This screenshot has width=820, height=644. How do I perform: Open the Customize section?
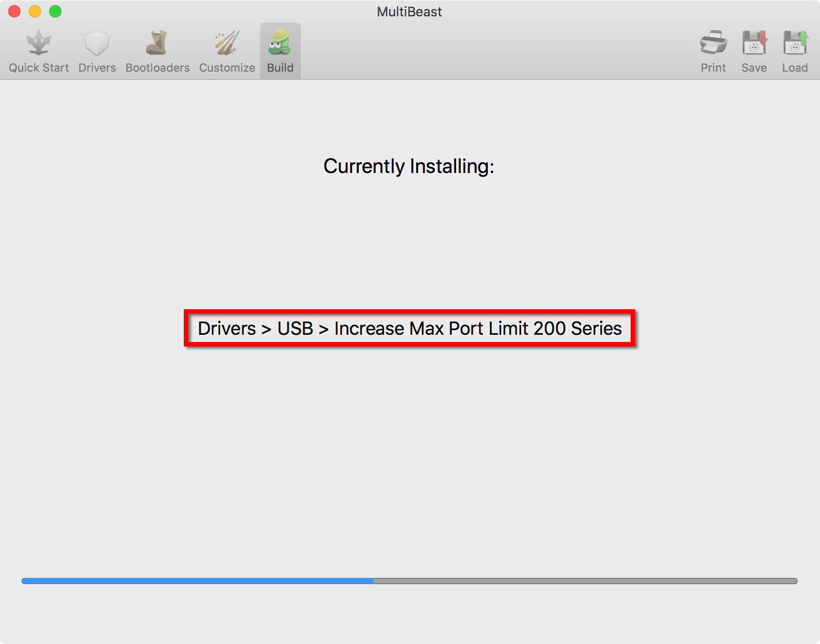point(227,51)
